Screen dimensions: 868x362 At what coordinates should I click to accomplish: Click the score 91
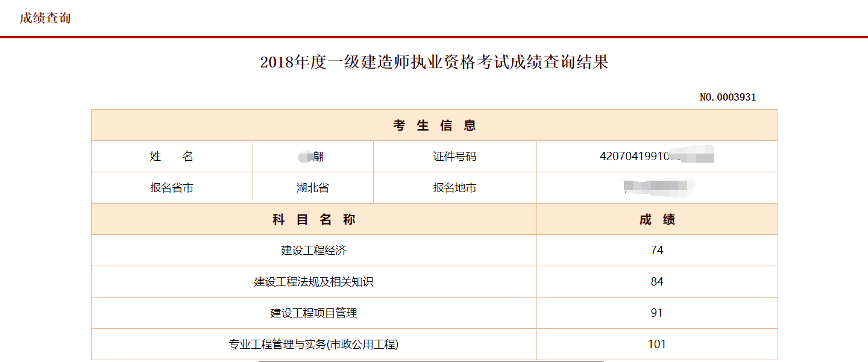pyautogui.click(x=657, y=313)
